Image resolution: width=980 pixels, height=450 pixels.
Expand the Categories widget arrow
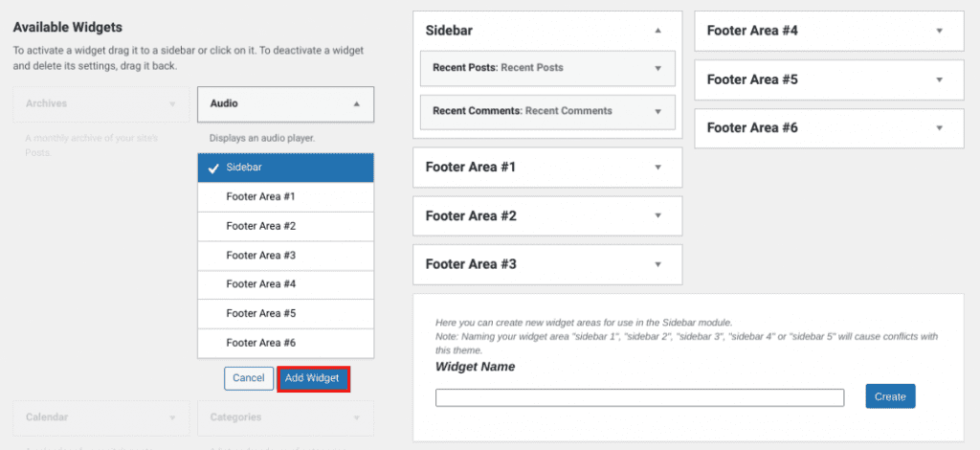click(356, 417)
